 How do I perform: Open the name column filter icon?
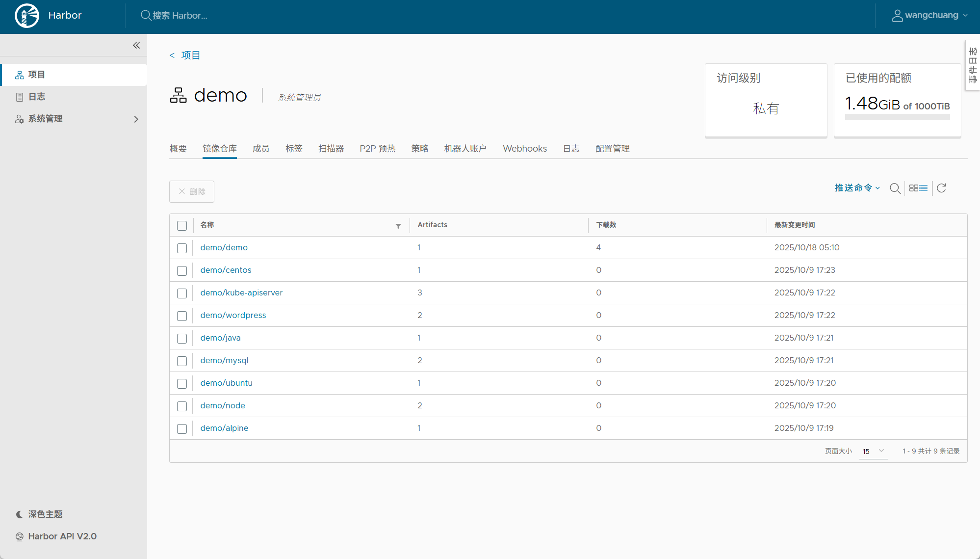click(x=398, y=226)
